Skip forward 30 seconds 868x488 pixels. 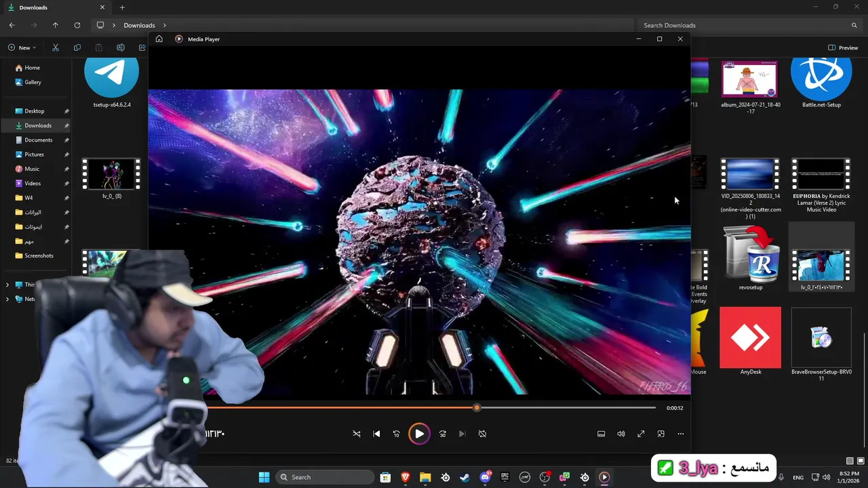tap(442, 434)
